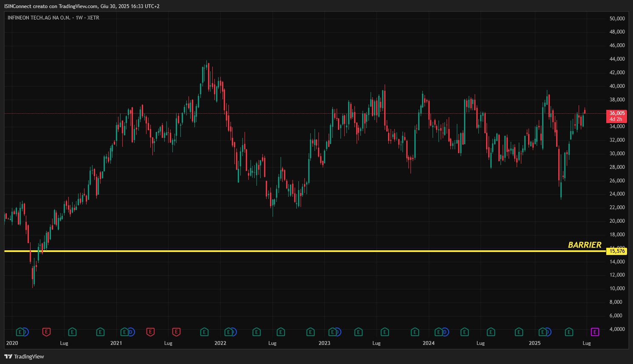Click the magenta upcoming earnings marker
Screen dimensions: 633x364
pos(595,332)
